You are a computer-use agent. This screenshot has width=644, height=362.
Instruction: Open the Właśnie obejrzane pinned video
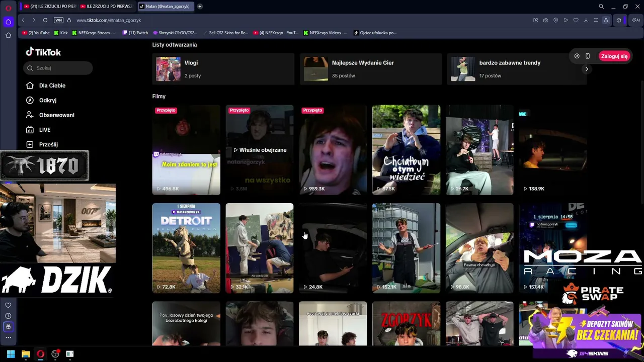(260, 150)
